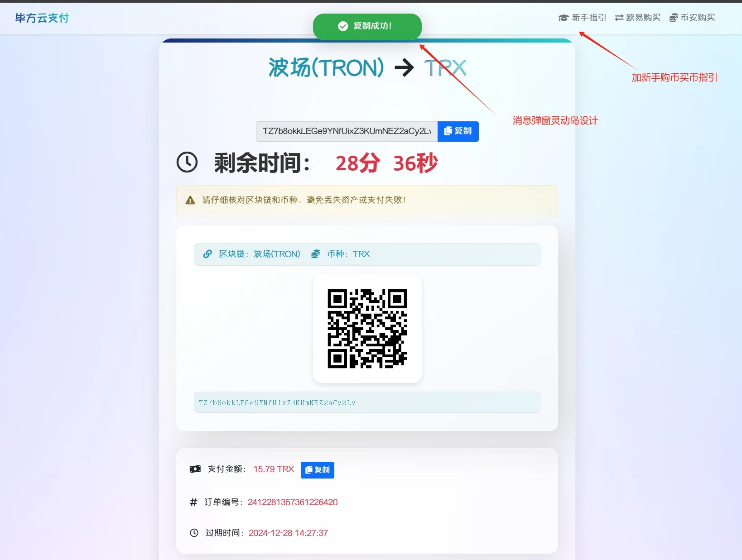This screenshot has height=560, width=742.
Task: Click the banknote icon beside 支付金额
Action: pos(195,469)
